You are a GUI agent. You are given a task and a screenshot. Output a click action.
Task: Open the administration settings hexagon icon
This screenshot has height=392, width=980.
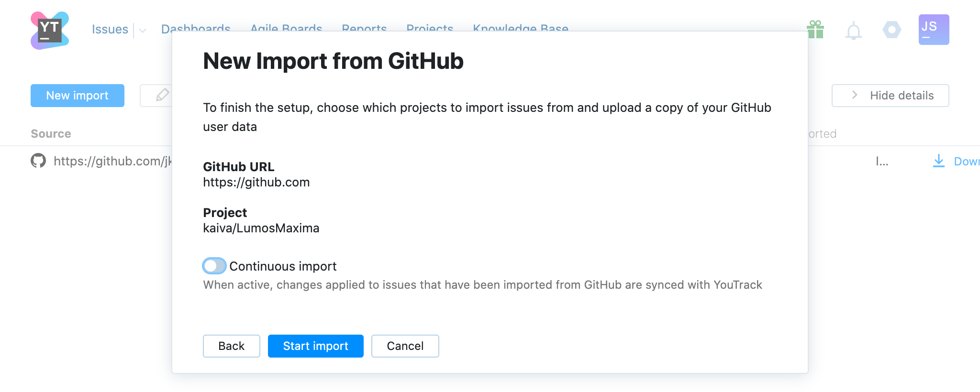click(x=891, y=30)
